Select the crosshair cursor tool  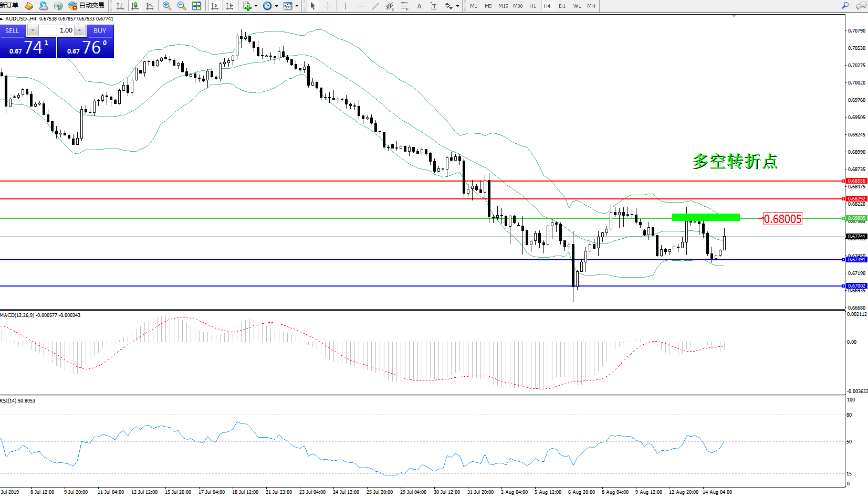(328, 6)
